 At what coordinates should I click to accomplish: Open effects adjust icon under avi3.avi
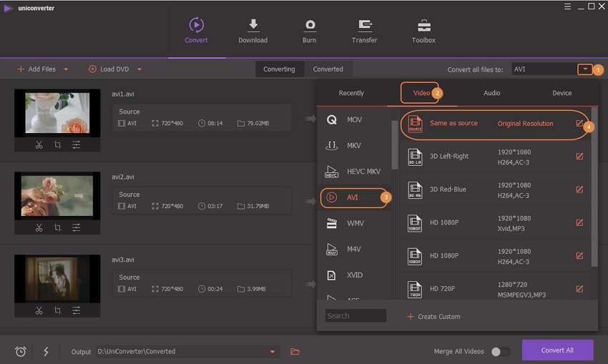tap(77, 310)
